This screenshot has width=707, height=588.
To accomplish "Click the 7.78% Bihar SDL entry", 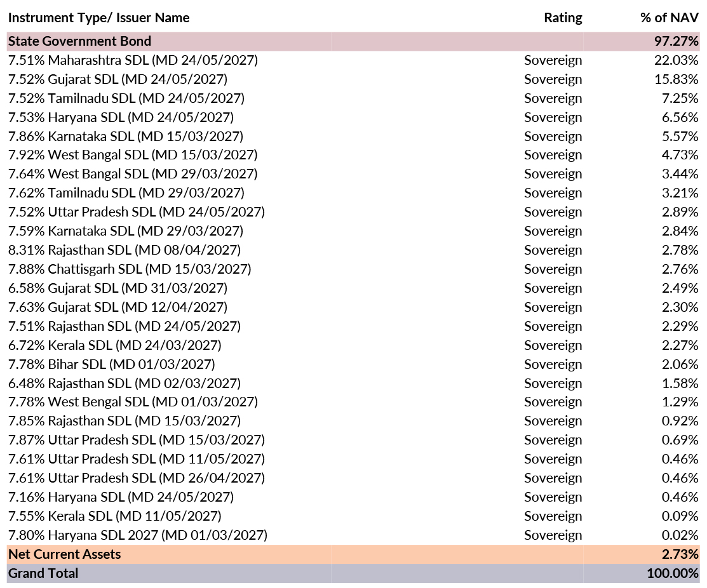I will click(111, 364).
